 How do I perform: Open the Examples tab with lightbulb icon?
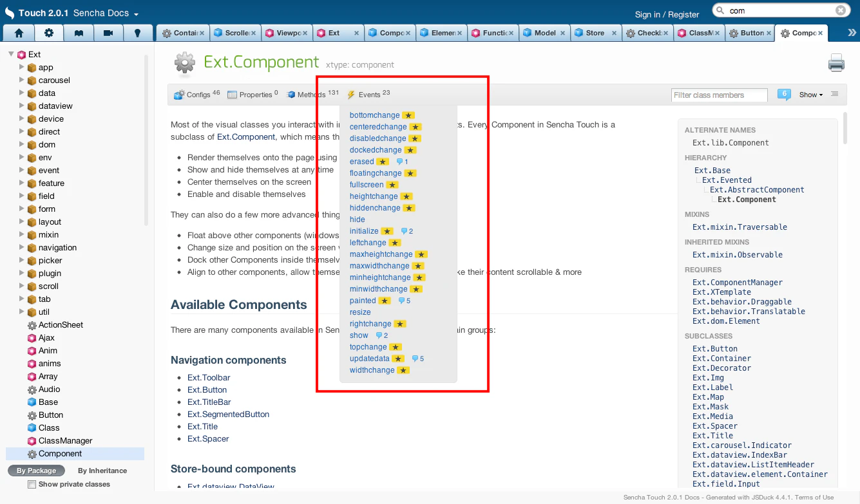coord(137,33)
